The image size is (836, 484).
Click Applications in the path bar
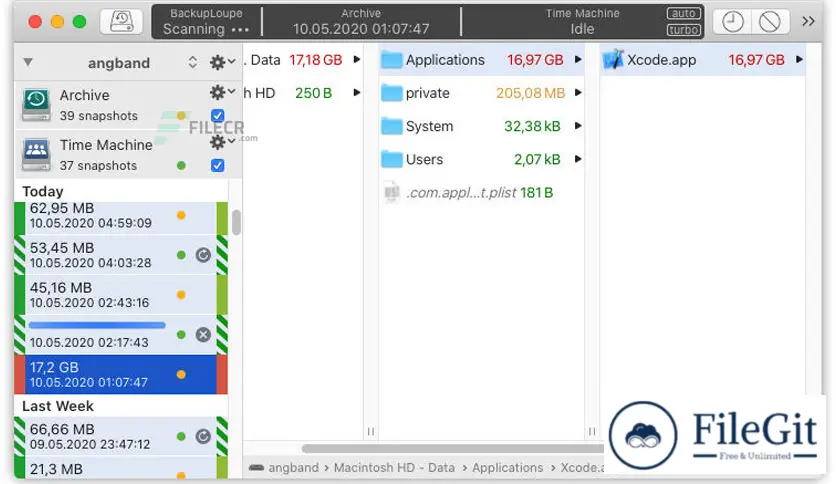(507, 467)
